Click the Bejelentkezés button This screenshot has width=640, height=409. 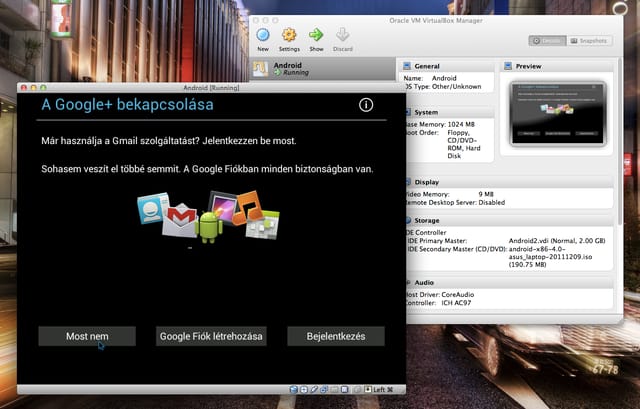point(336,336)
